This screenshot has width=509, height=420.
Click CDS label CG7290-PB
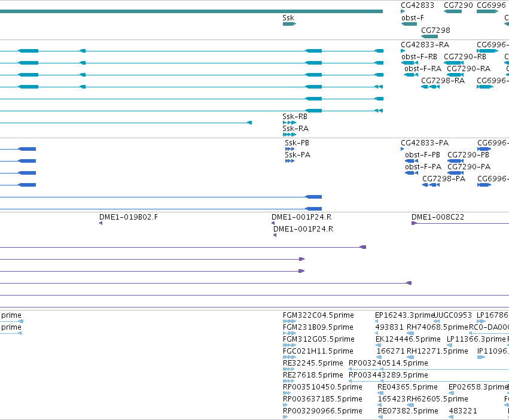[468, 155]
